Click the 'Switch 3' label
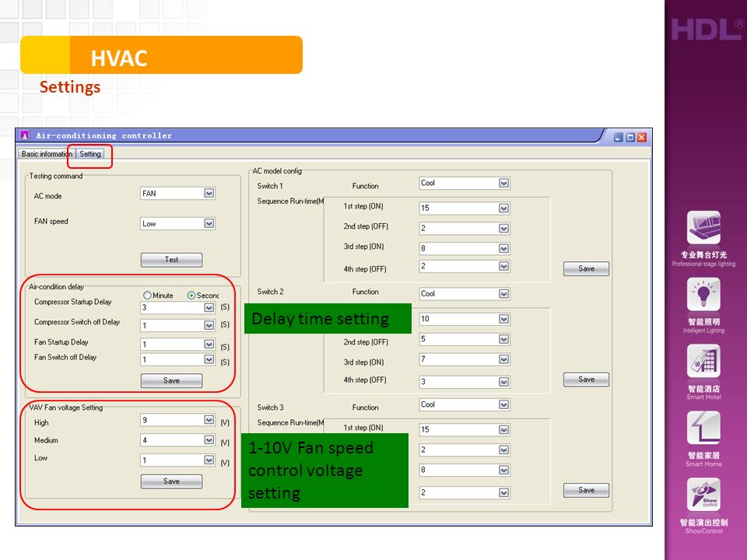The image size is (747, 560). (270, 408)
